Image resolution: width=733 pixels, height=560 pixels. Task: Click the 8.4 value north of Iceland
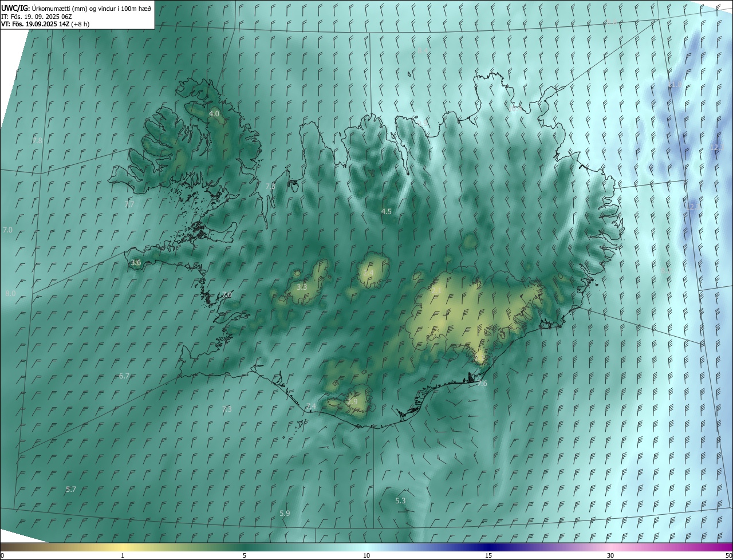coord(422,51)
